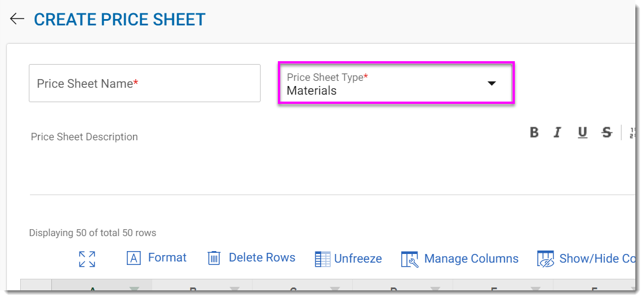
Task: Open the filter triangle on the first grid column
Action: [134, 290]
